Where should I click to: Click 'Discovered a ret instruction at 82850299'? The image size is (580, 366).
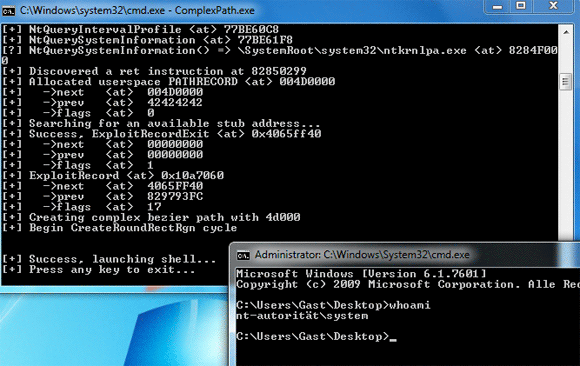click(155, 71)
